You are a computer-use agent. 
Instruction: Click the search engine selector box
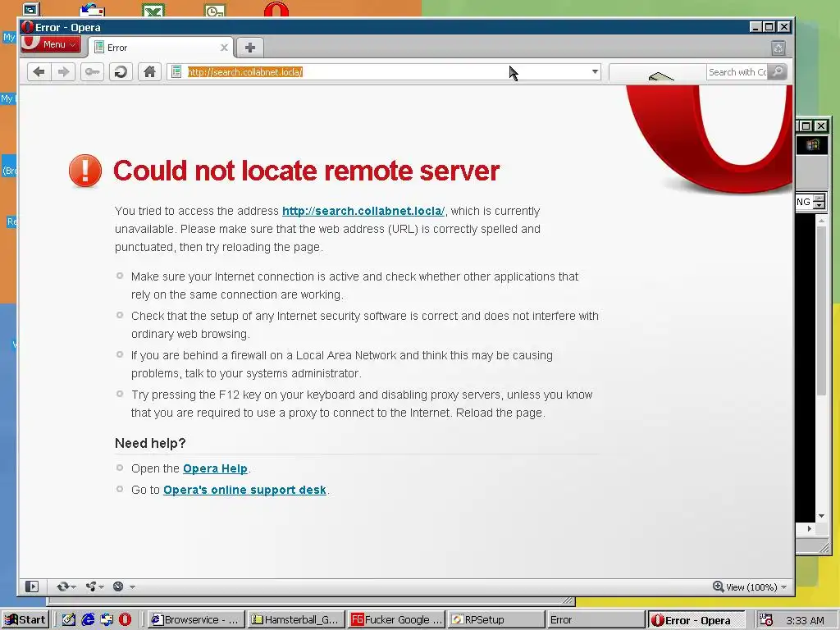coord(658,72)
